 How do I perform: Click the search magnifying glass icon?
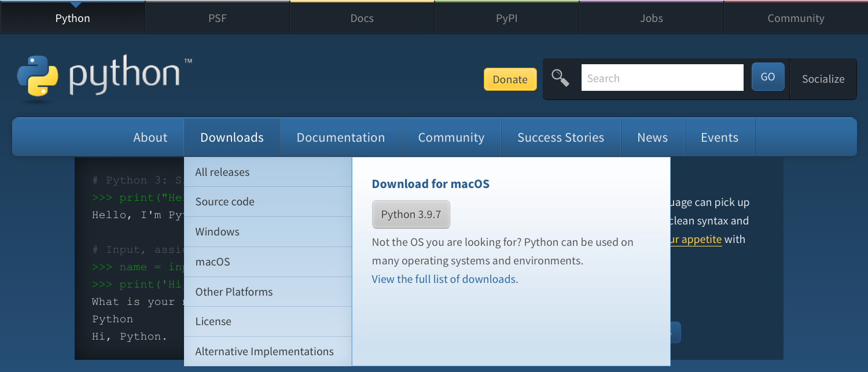560,77
